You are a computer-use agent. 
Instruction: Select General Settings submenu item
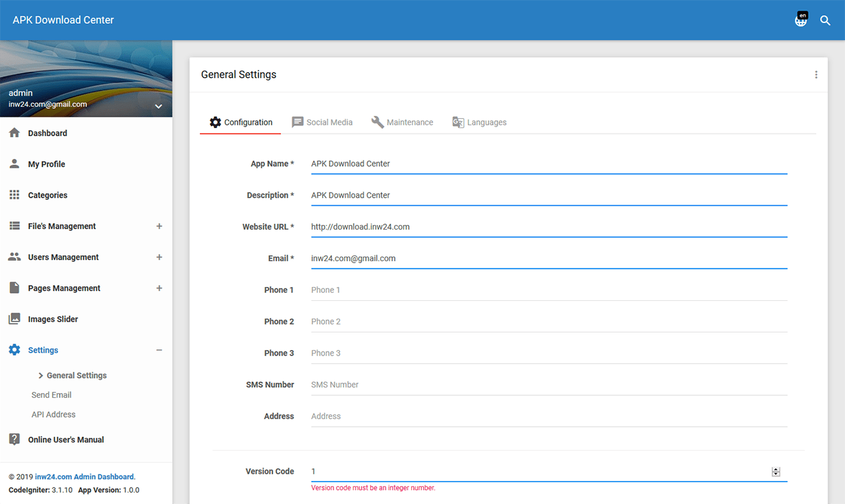point(77,375)
